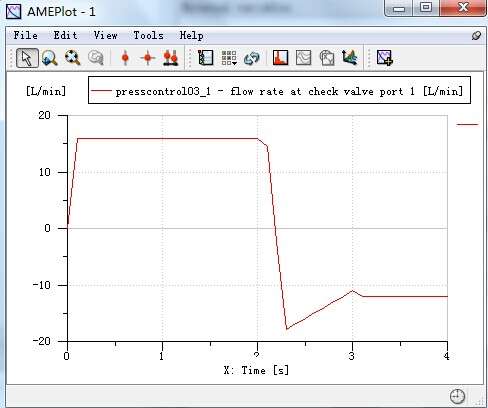
Task: Click the presscontrol03_1 legend entry
Action: [279, 91]
